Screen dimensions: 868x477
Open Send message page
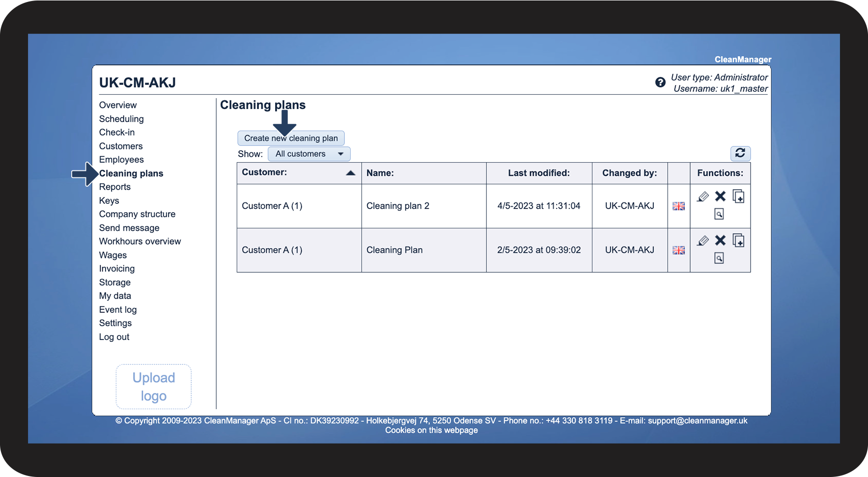click(x=129, y=228)
